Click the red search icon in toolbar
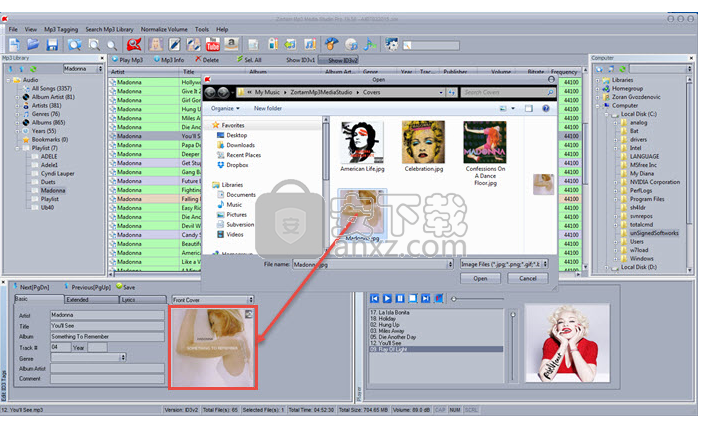Screen dimensions: 727x441 (134, 45)
